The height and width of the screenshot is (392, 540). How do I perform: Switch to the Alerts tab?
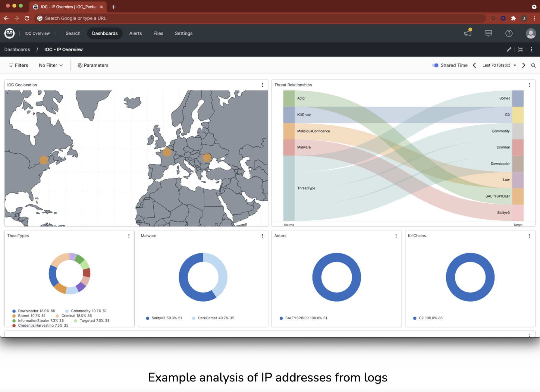(135, 33)
